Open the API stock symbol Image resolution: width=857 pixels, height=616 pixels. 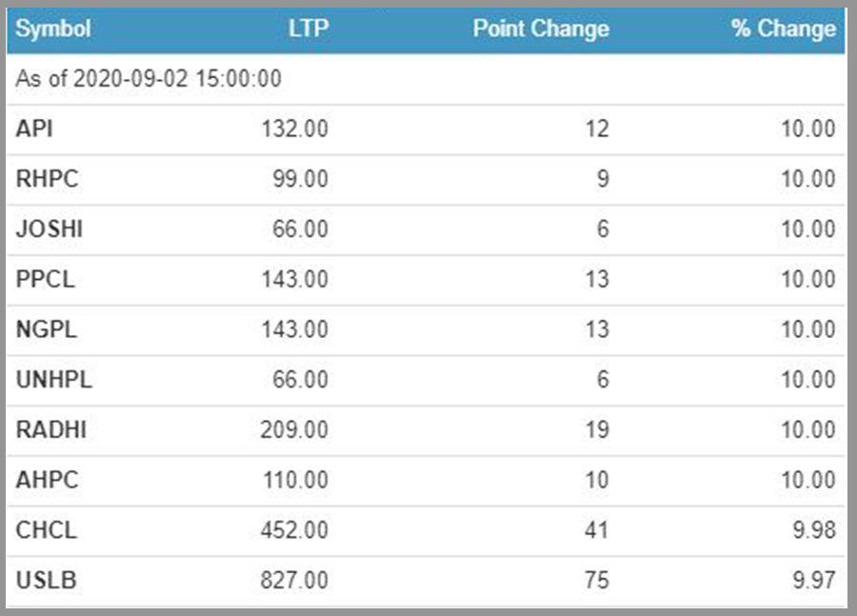34,129
